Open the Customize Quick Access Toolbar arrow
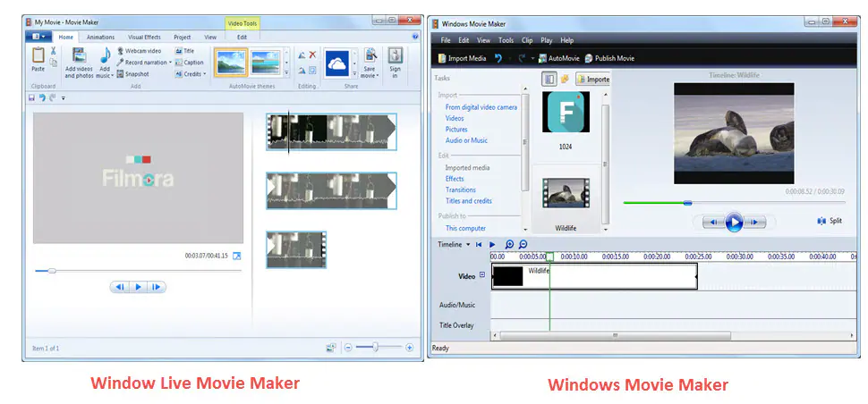The width and height of the screenshot is (868, 404). [x=64, y=98]
